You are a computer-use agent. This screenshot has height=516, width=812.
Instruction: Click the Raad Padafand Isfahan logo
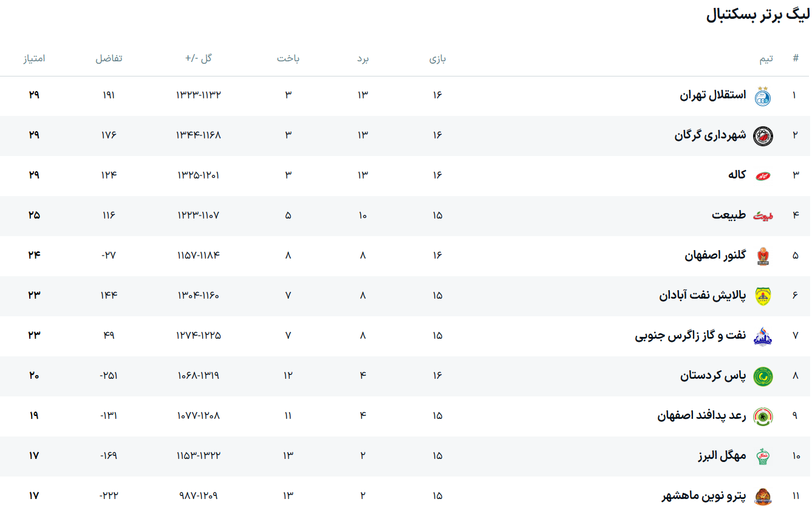[x=763, y=416]
